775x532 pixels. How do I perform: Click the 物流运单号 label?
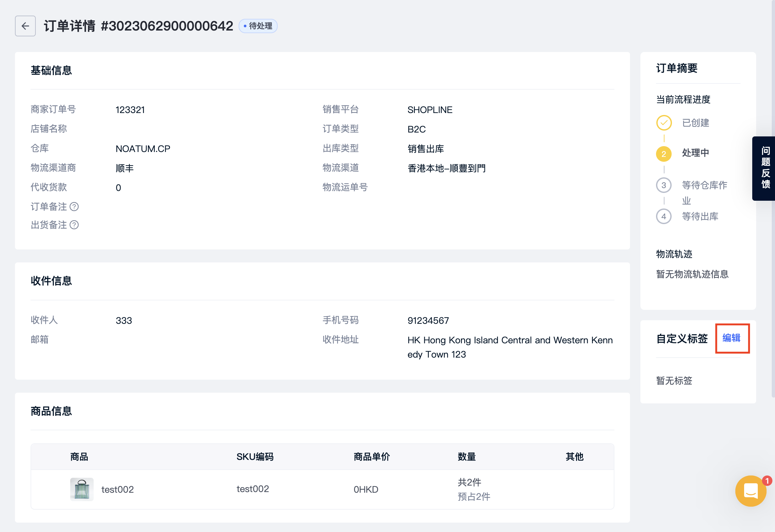pos(345,187)
